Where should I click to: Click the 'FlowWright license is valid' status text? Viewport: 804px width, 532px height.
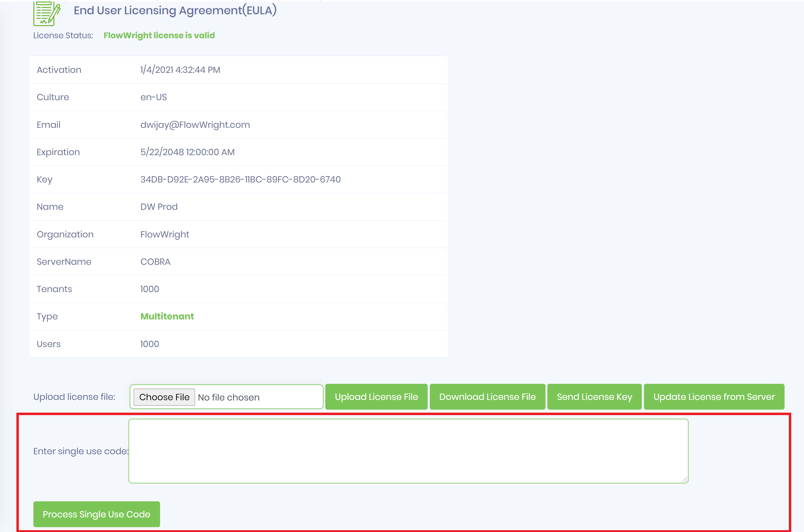click(159, 35)
